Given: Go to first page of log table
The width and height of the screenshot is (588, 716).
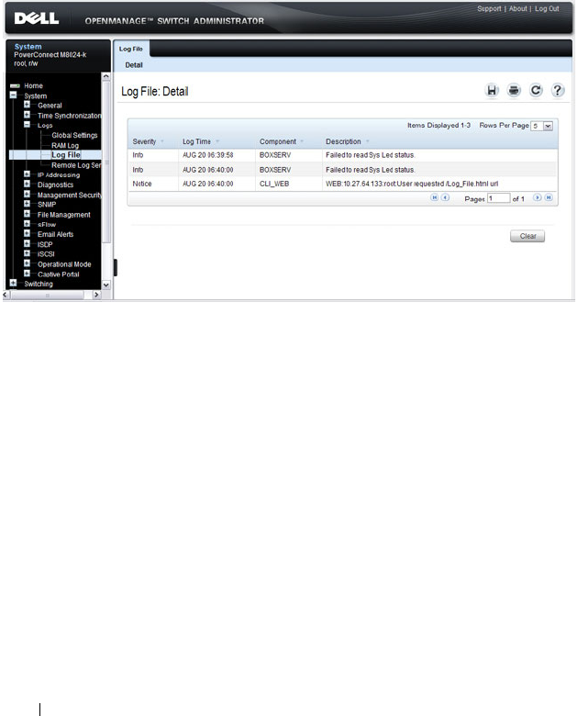Looking at the screenshot, I should [434, 197].
